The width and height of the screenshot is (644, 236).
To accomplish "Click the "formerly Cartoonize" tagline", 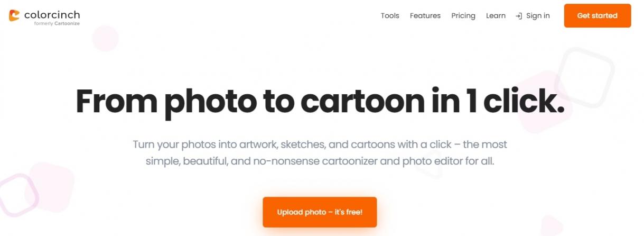I will click(x=57, y=24).
